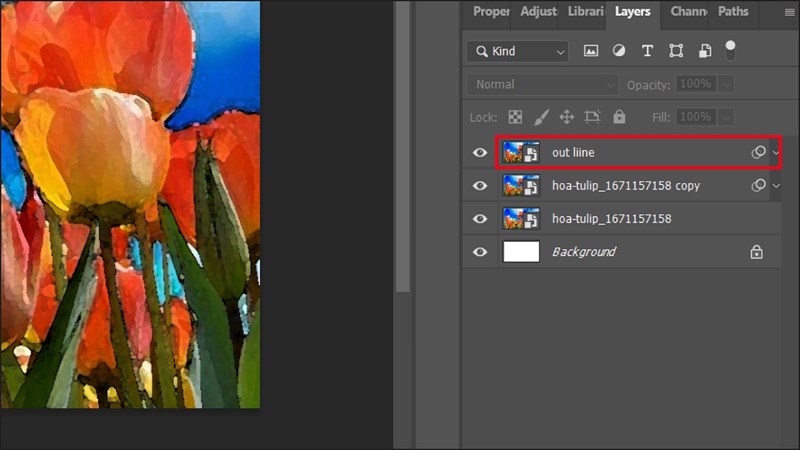Select the 'Background' layer name
Image resolution: width=800 pixels, height=450 pixels.
click(x=584, y=252)
